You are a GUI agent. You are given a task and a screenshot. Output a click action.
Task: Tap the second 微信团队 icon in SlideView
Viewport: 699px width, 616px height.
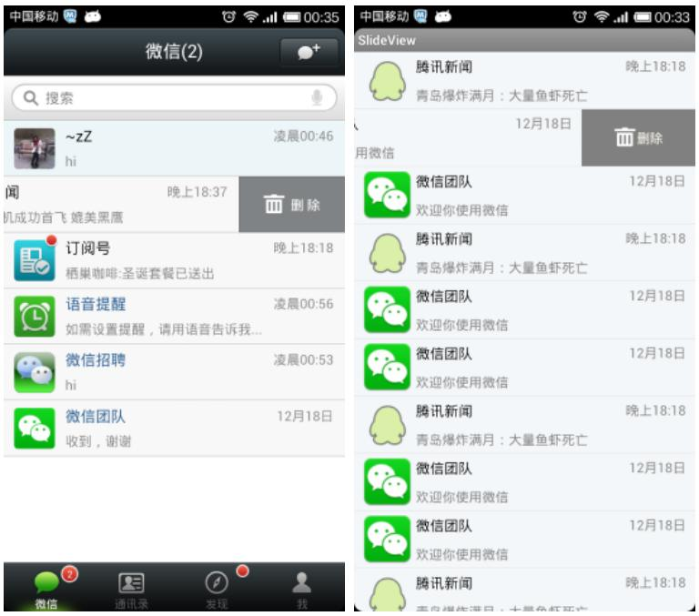[x=387, y=309]
